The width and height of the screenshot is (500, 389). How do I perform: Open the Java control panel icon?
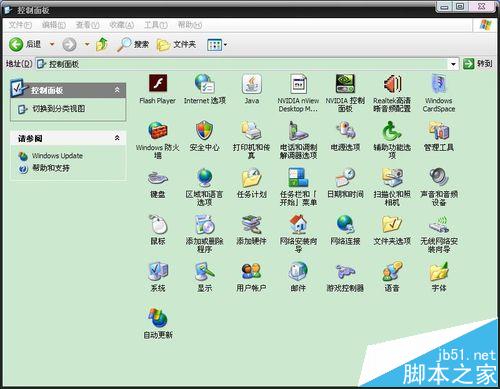252,83
